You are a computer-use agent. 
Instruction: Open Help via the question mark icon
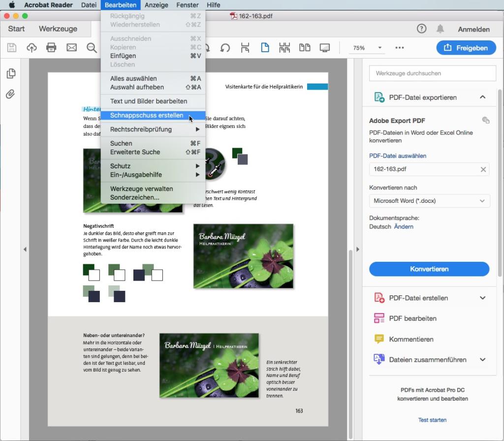coord(421,29)
